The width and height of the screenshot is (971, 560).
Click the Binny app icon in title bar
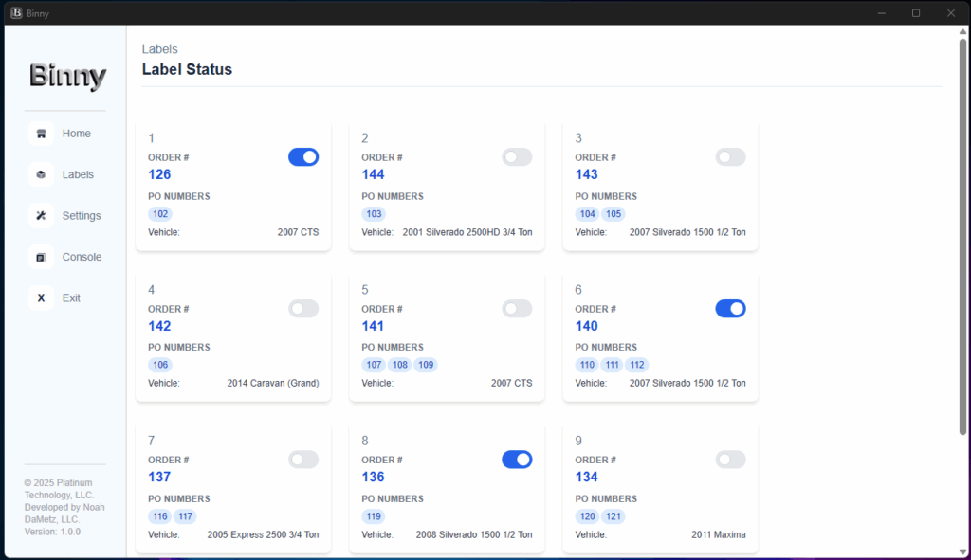click(17, 13)
